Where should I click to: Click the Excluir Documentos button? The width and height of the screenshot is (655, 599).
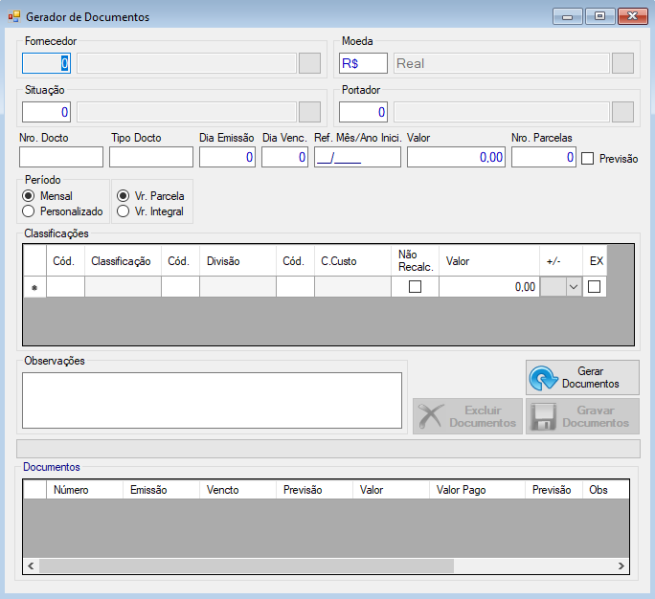(x=467, y=416)
